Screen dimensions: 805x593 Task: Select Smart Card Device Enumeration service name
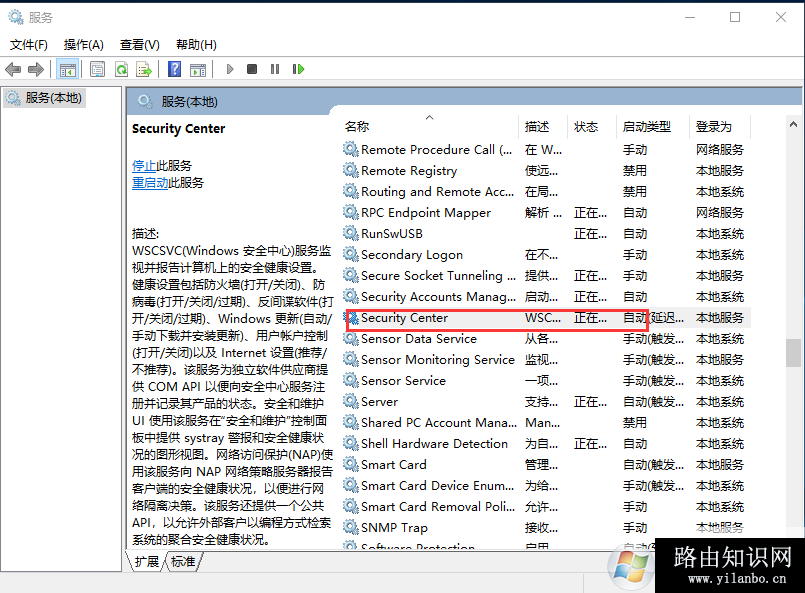click(x=437, y=486)
